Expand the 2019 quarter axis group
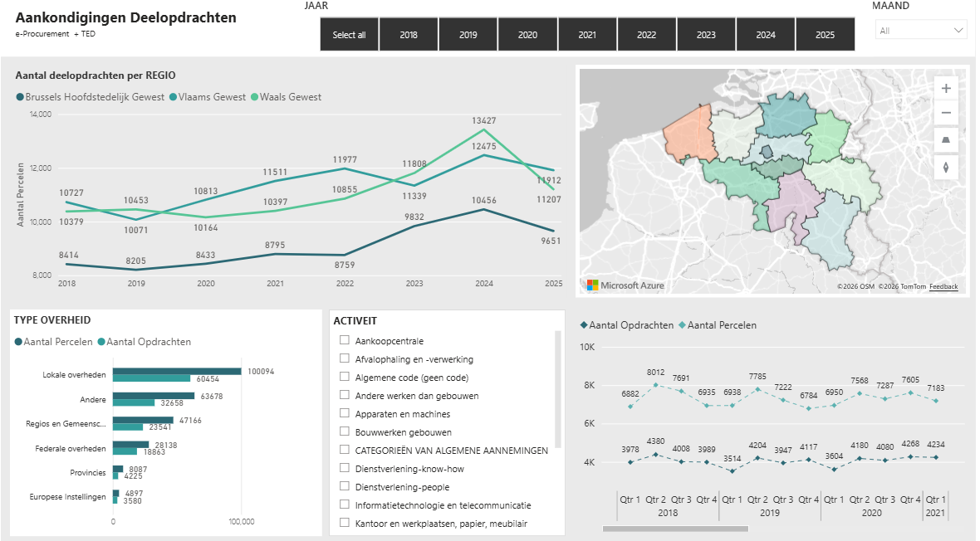Screen dimensions: 980x541 click(769, 512)
